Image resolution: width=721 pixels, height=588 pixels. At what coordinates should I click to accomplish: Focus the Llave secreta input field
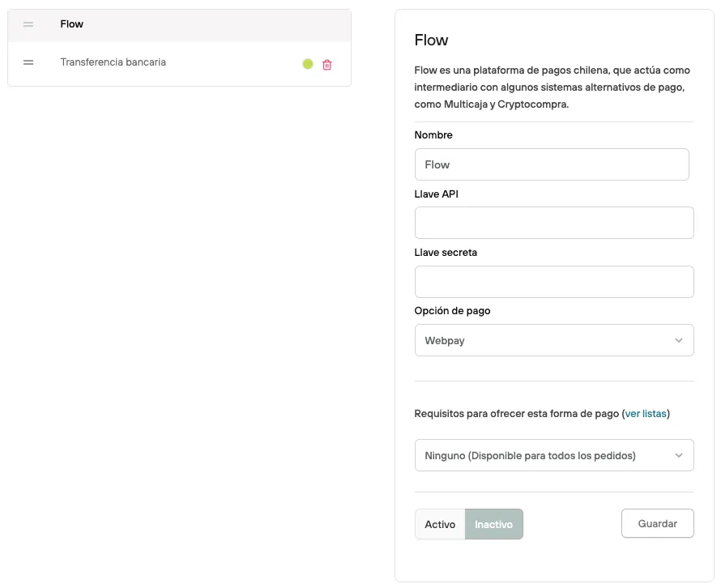(x=554, y=282)
